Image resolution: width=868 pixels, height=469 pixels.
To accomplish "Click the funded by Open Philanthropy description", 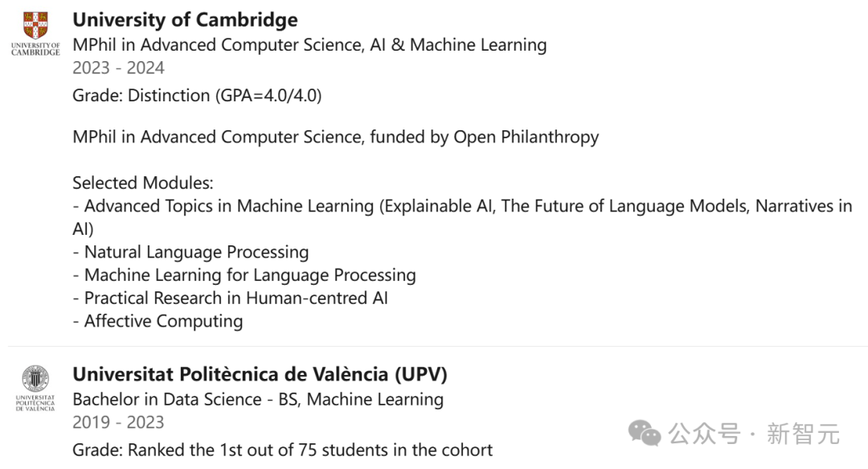I will [335, 137].
